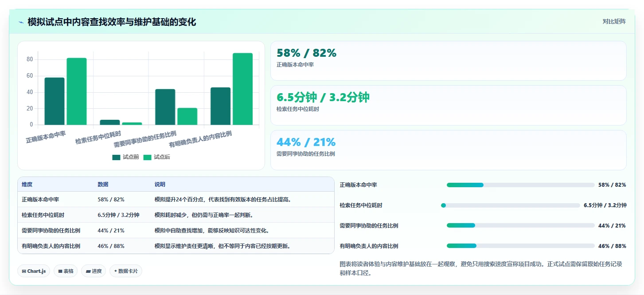Click the table value 58% / 82%
Image resolution: width=644 pixels, height=295 pixels.
point(111,200)
